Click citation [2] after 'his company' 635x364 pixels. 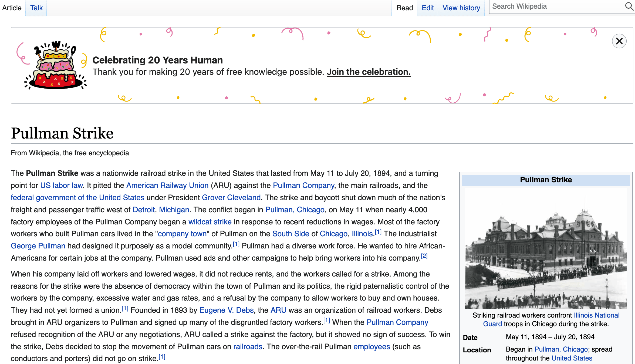(x=424, y=256)
